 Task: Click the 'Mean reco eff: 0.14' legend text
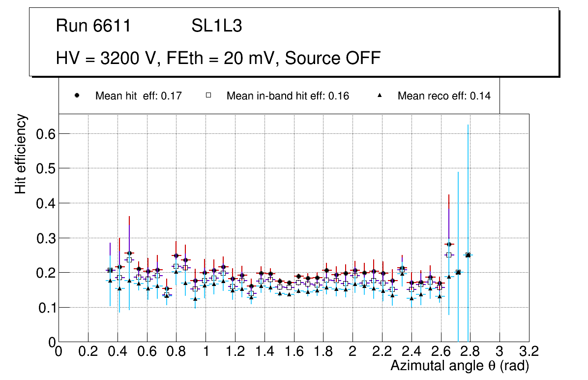point(444,96)
